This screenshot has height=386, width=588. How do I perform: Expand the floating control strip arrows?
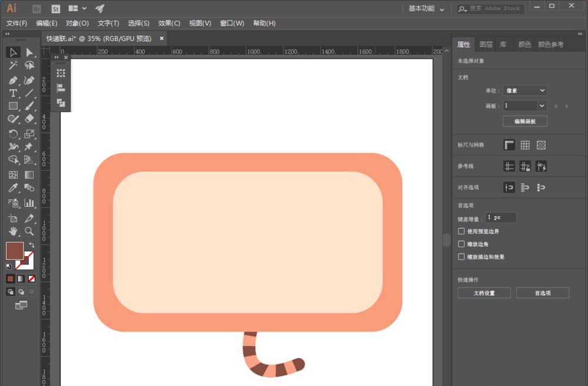(x=56, y=58)
